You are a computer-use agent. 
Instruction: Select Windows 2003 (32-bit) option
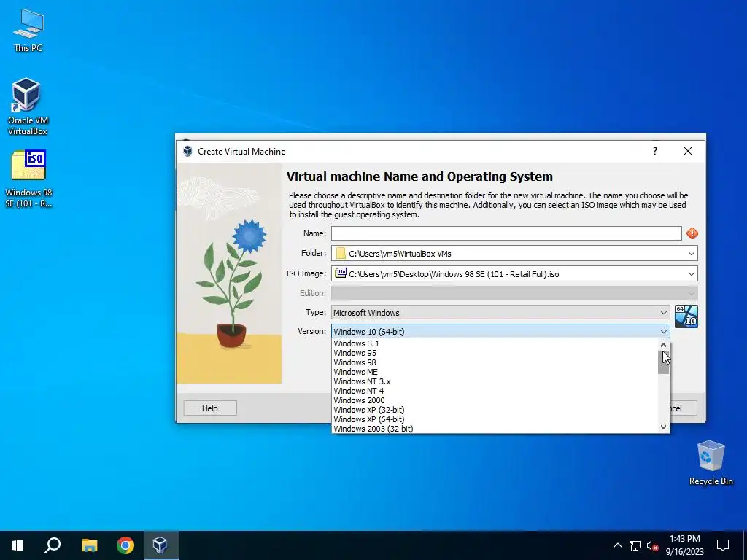tap(495, 429)
